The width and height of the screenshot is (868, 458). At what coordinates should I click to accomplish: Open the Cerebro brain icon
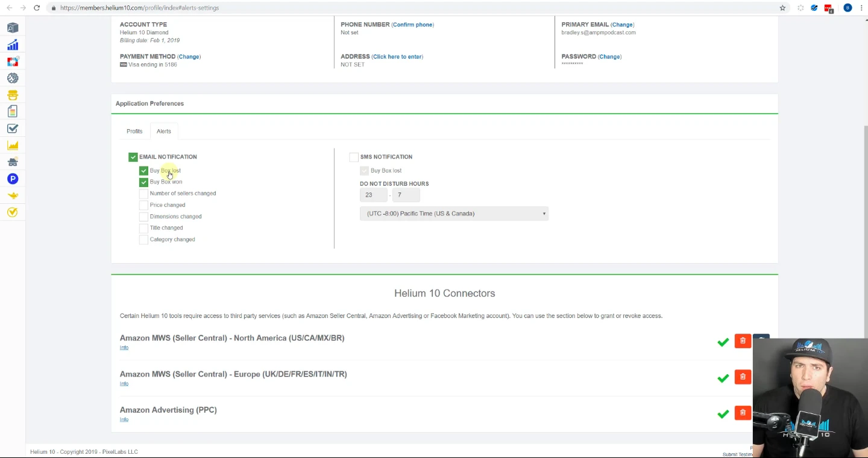(13, 78)
